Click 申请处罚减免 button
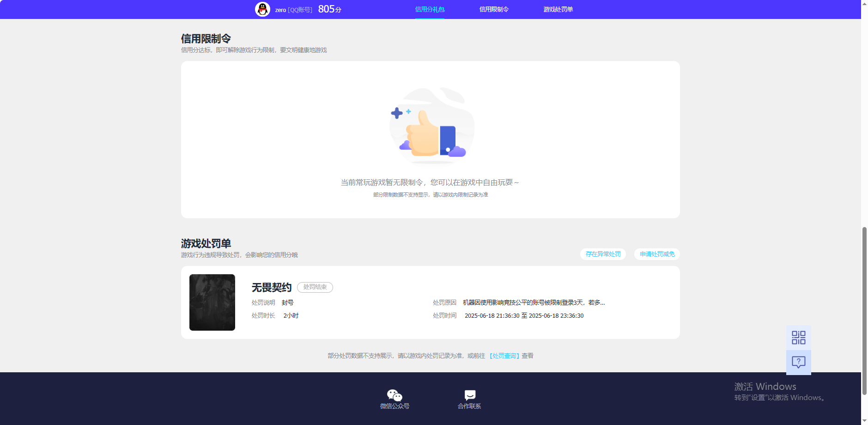868x425 pixels. tap(657, 254)
